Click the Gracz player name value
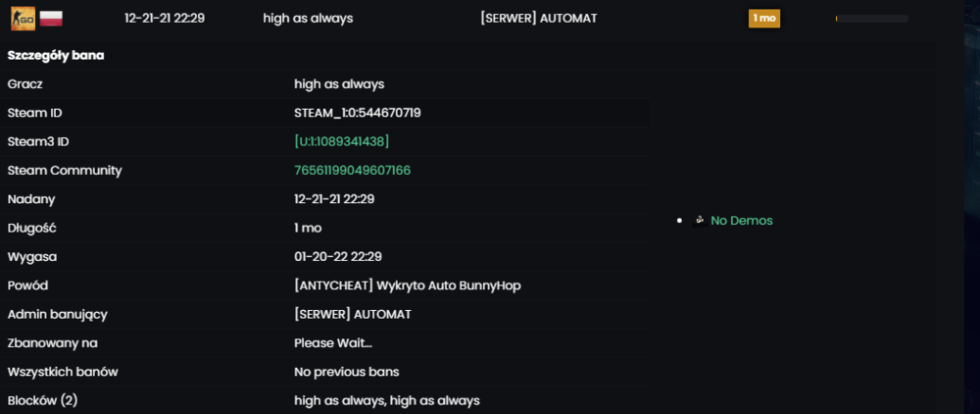980x414 pixels. (339, 83)
